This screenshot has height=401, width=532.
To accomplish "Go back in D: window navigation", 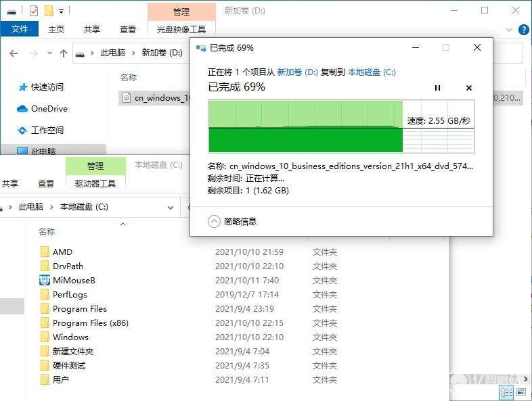I will pyautogui.click(x=14, y=53).
